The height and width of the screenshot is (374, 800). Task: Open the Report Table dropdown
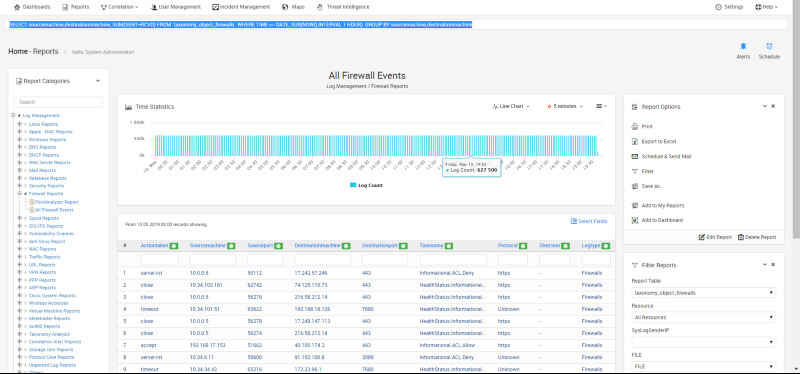pos(704,293)
